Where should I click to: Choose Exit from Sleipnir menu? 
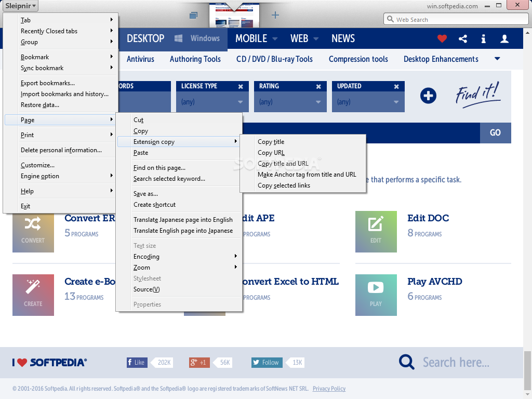coord(60,206)
